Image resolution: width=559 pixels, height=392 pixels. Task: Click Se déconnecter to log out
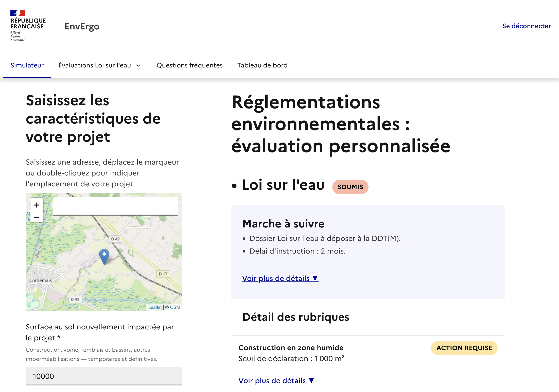[x=527, y=26]
